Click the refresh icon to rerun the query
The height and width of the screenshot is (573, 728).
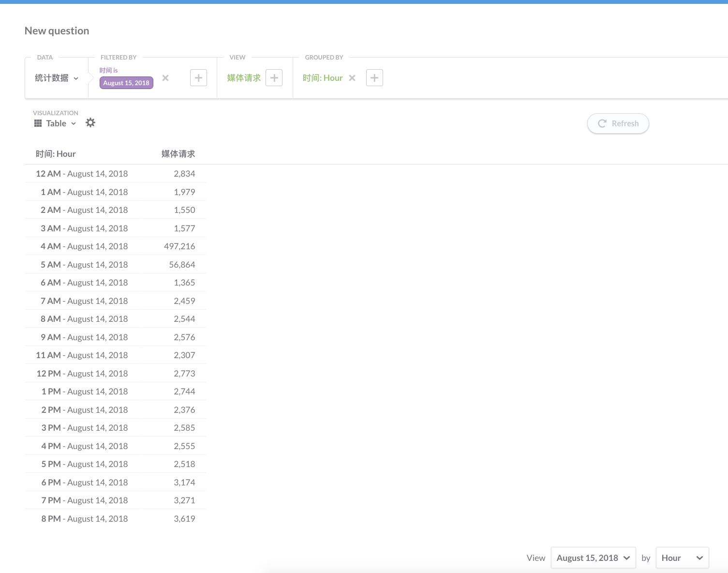click(x=601, y=123)
